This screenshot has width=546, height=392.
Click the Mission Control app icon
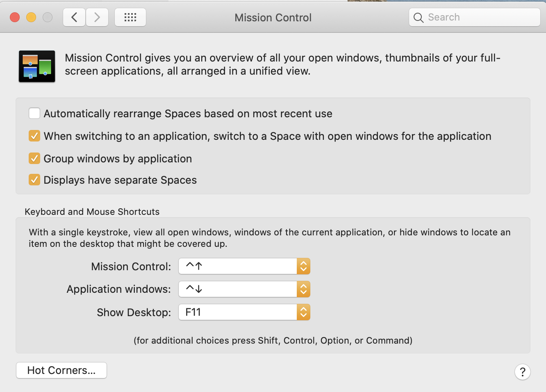point(37,66)
